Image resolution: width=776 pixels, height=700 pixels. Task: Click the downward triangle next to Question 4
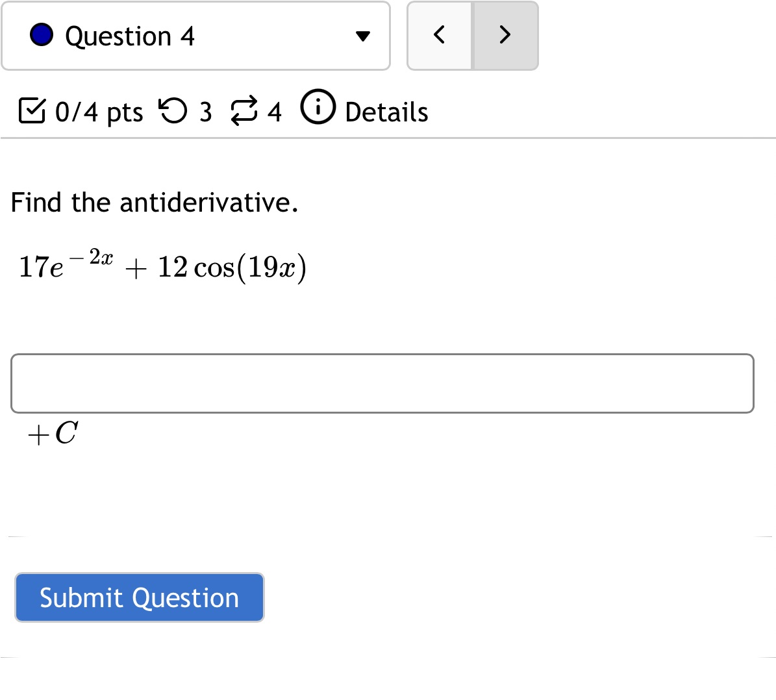[x=364, y=36]
